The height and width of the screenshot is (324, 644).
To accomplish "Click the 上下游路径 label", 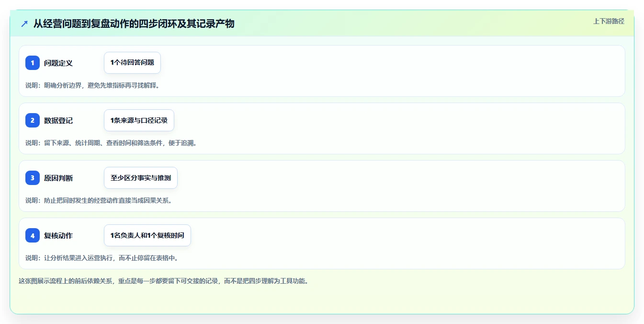I will coord(609,21).
